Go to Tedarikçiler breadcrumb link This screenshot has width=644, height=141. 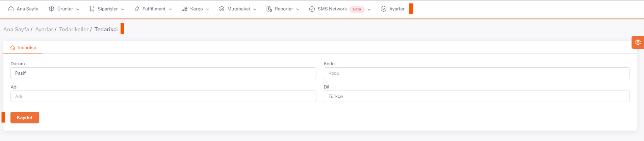(74, 30)
